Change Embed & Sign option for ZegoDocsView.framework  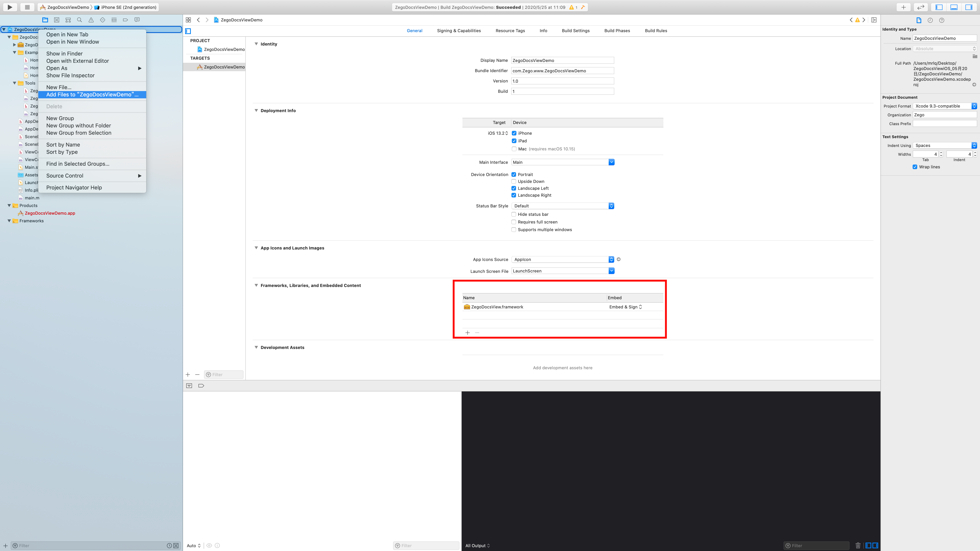[626, 307]
